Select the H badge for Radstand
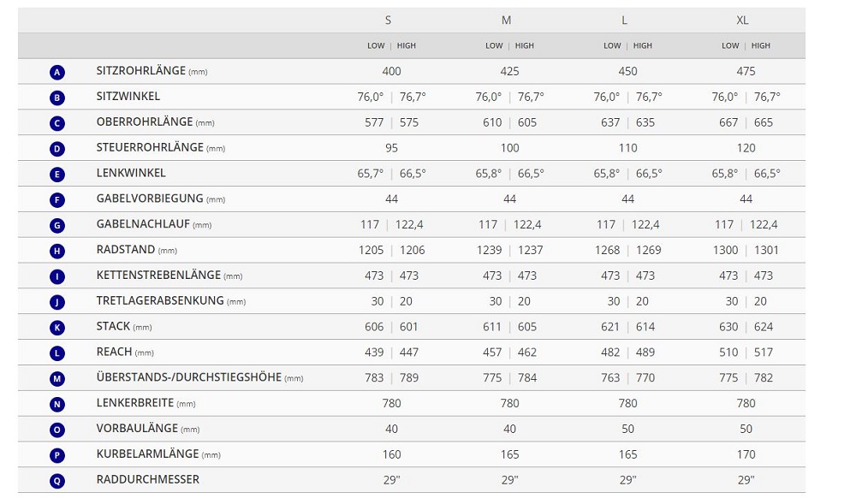This screenshot has width=856, height=504. (57, 251)
